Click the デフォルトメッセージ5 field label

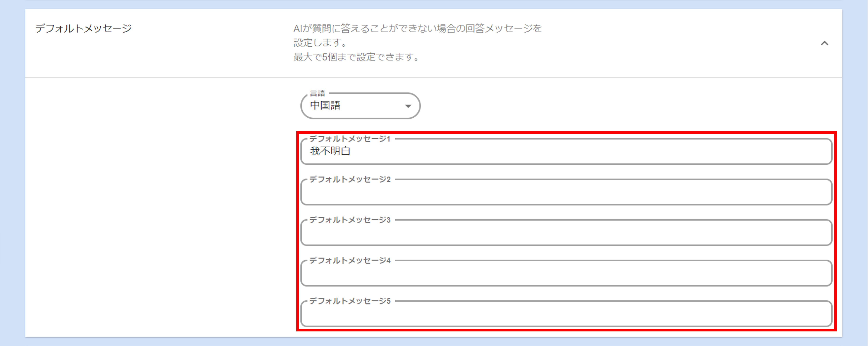tap(350, 301)
